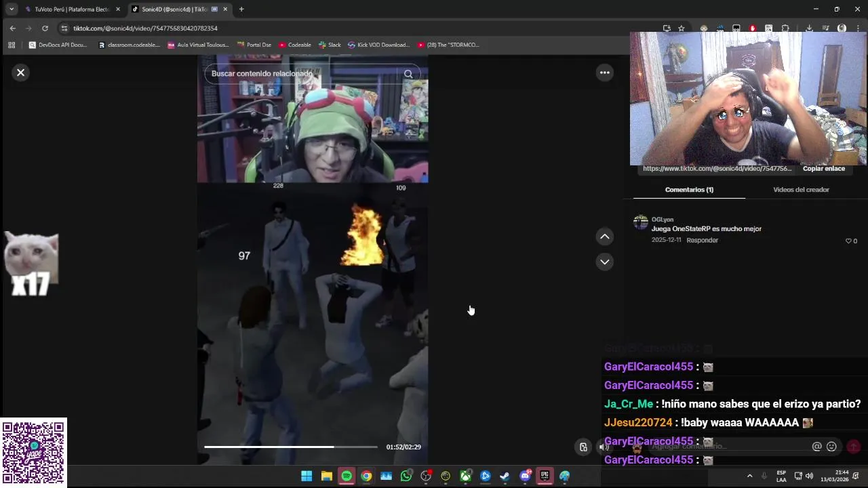868x488 pixels.
Task: Click the @ mention icon in comment box
Action: (x=816, y=446)
